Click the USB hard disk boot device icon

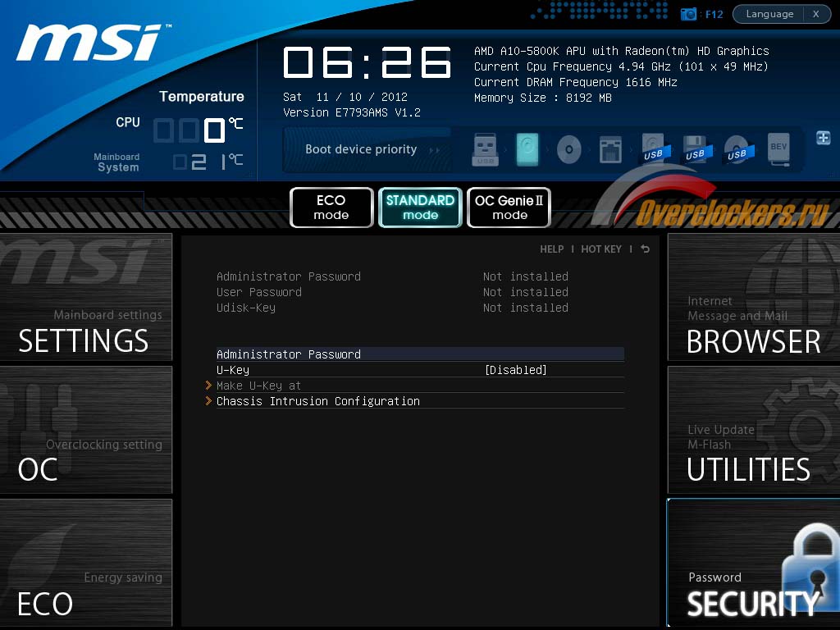tap(655, 149)
